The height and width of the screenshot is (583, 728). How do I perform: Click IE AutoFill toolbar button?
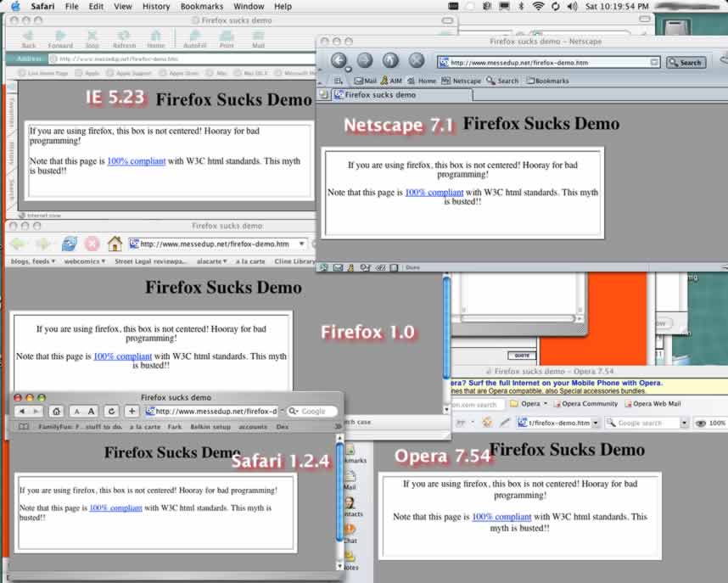click(194, 40)
